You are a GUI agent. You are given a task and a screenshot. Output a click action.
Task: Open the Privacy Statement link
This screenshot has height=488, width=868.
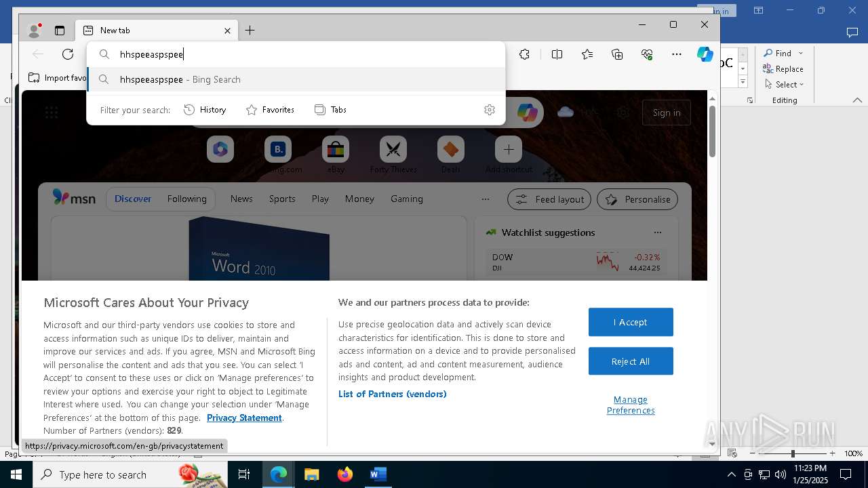point(244,418)
